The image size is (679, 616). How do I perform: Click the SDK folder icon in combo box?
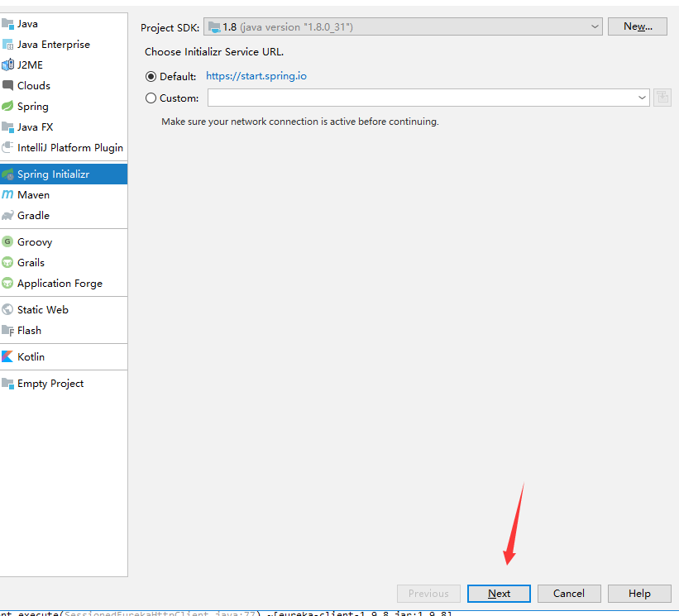tap(214, 27)
